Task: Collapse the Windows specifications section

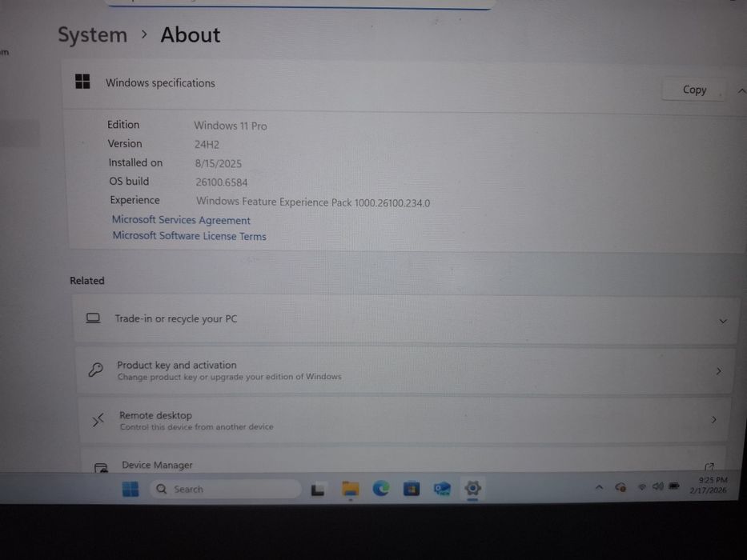Action: click(x=741, y=91)
